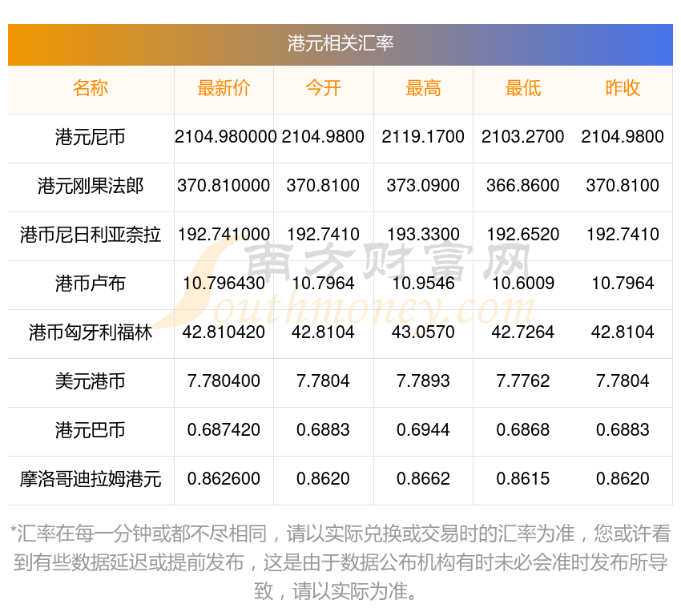Select the latest price 0.687420
The height and width of the screenshot is (616, 681).
point(224,430)
